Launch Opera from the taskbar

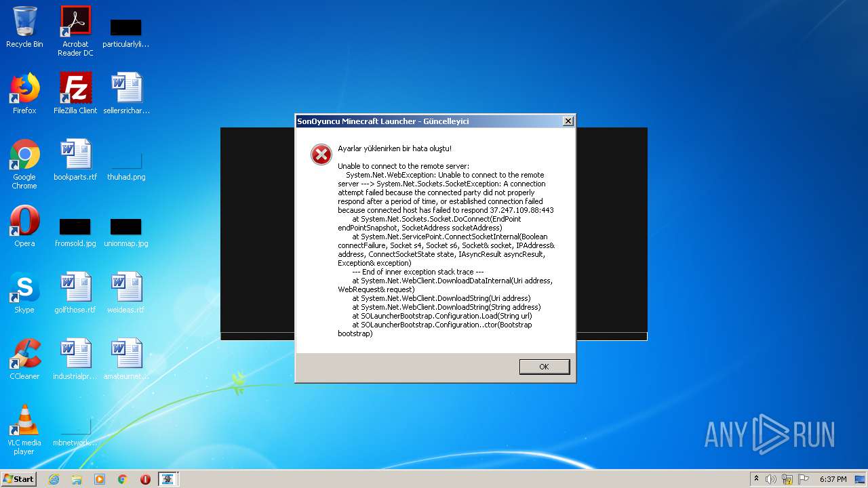[145, 479]
